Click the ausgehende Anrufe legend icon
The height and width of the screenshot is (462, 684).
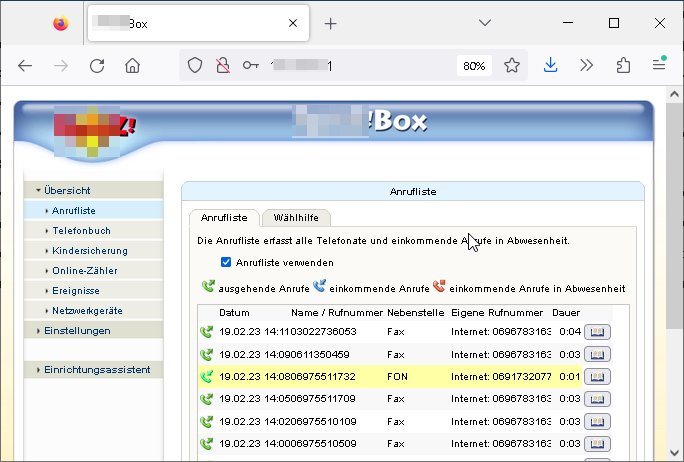point(208,286)
